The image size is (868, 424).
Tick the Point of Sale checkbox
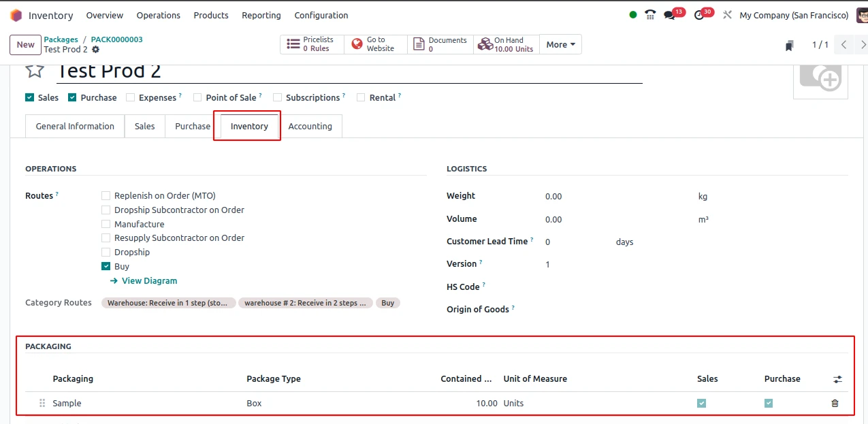pos(197,98)
